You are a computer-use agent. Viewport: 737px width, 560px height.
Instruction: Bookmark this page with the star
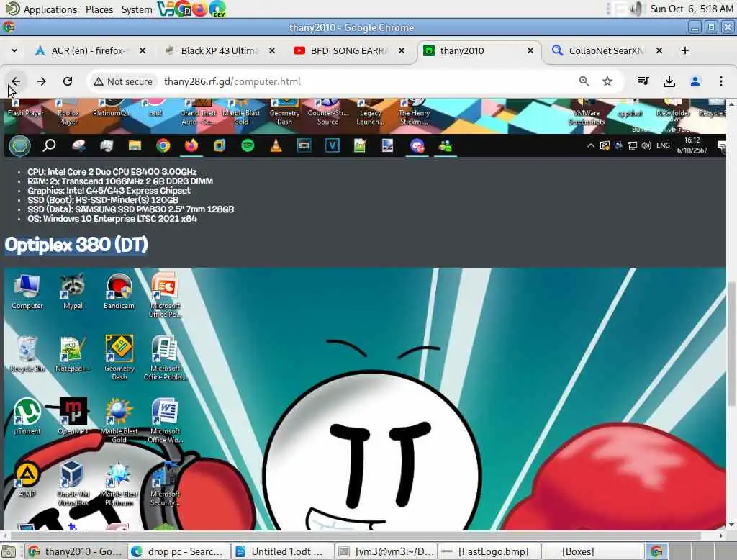[607, 81]
